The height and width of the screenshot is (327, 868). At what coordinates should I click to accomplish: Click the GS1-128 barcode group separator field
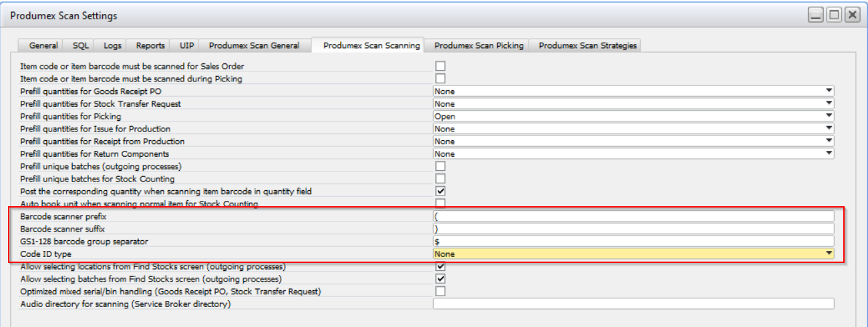633,241
